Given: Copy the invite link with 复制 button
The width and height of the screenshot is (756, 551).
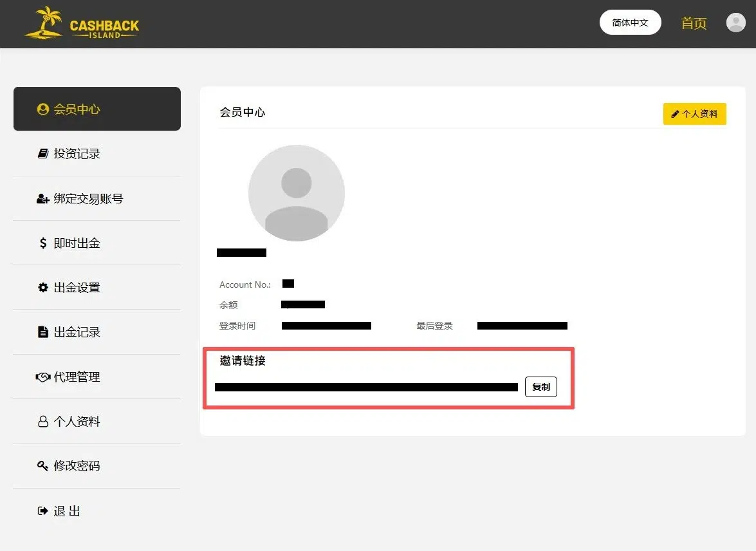Looking at the screenshot, I should (541, 387).
